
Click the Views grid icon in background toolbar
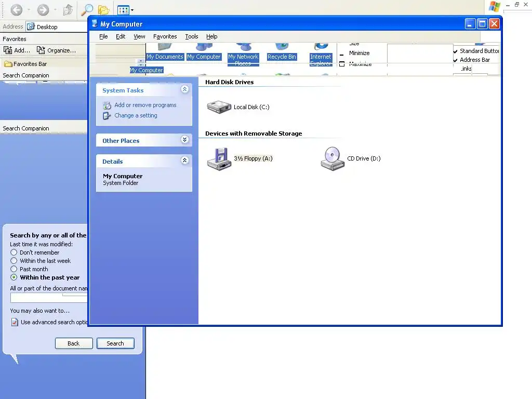(123, 10)
